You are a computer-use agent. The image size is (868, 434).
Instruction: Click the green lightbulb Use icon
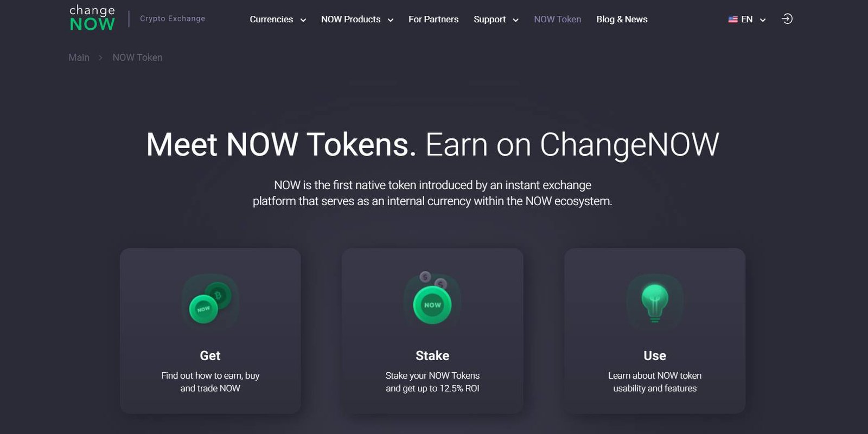point(655,303)
